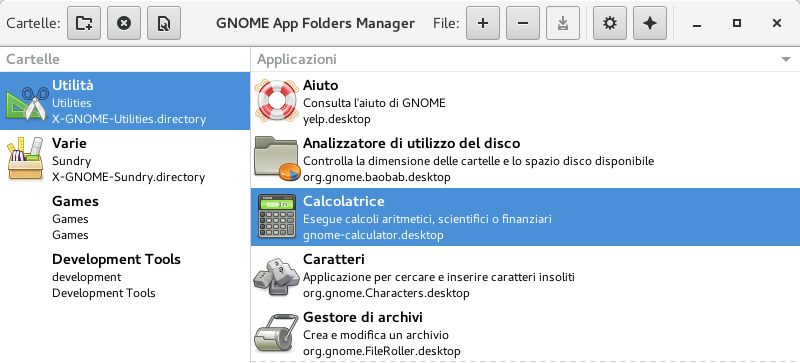Open settings with the gear button
The height and width of the screenshot is (363, 800).
pos(610,23)
